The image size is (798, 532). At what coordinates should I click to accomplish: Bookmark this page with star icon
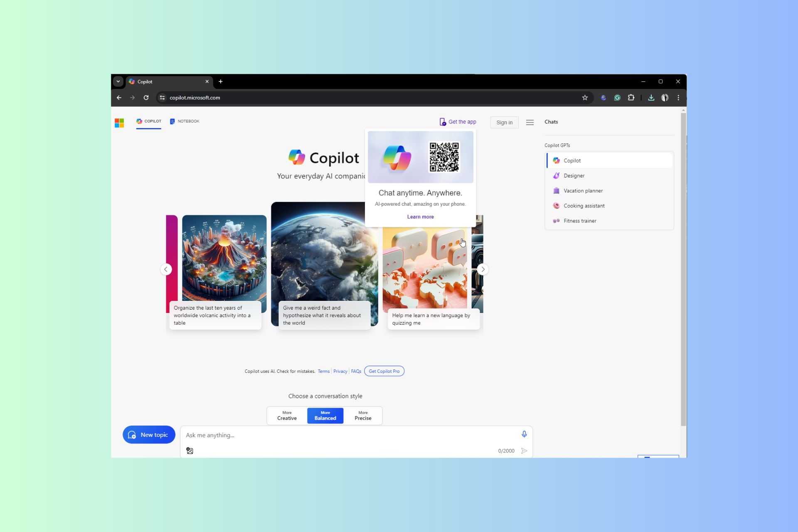point(585,98)
